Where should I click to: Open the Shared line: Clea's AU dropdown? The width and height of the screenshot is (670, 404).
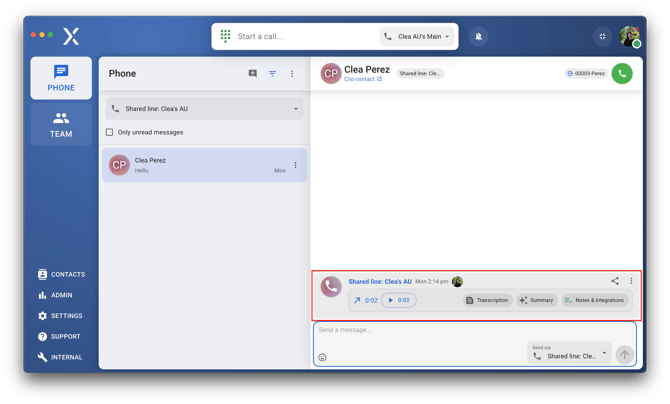[205, 109]
